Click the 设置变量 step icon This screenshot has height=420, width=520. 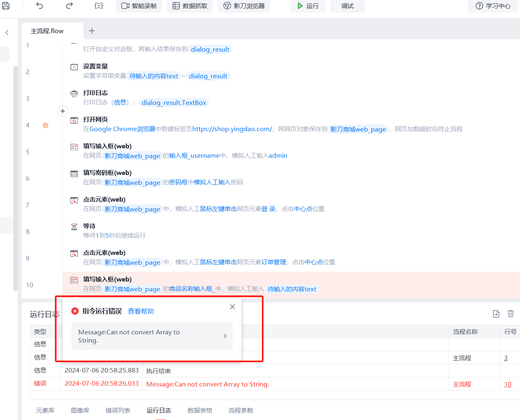tap(74, 67)
